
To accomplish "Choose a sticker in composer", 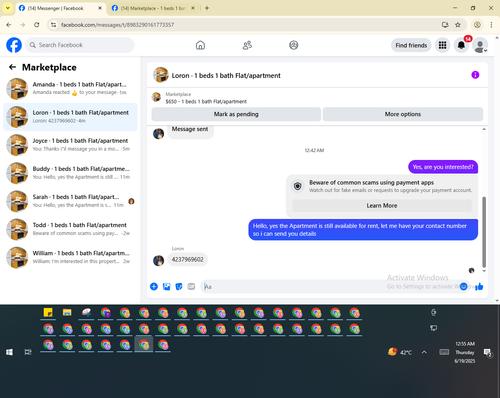I will pos(179,286).
